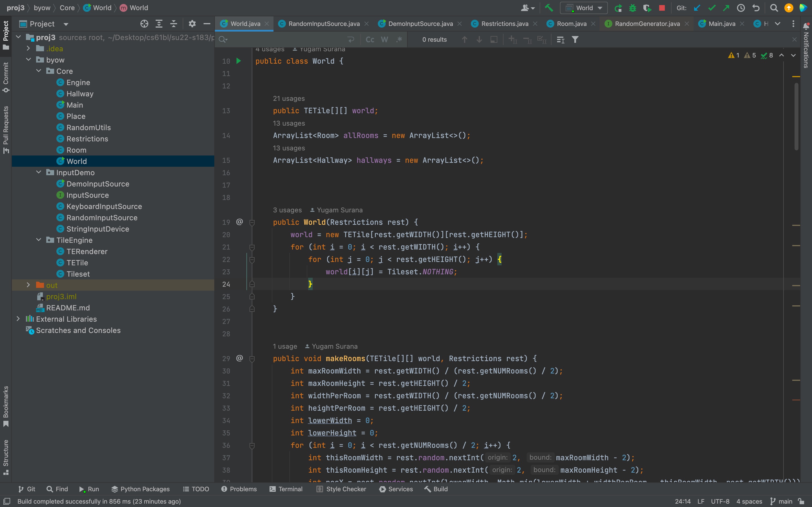Image resolution: width=812 pixels, height=507 pixels.
Task: Click the run gutter arrow beside class World
Action: [x=239, y=61]
